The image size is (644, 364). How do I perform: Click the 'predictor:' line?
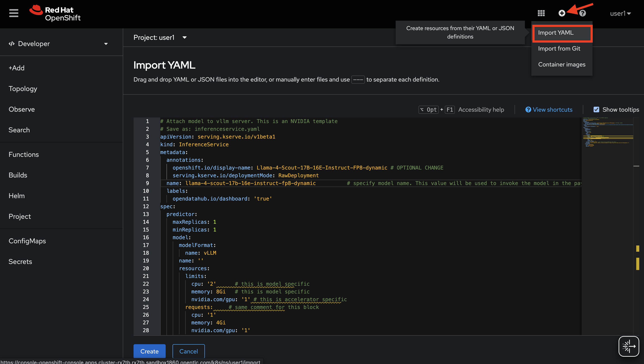tap(182, 214)
